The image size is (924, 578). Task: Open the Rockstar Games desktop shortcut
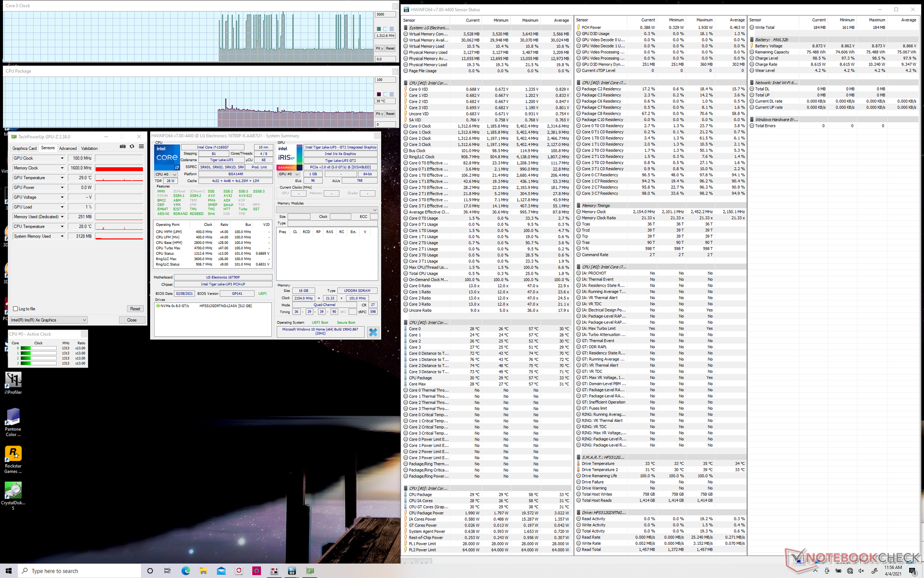13,454
